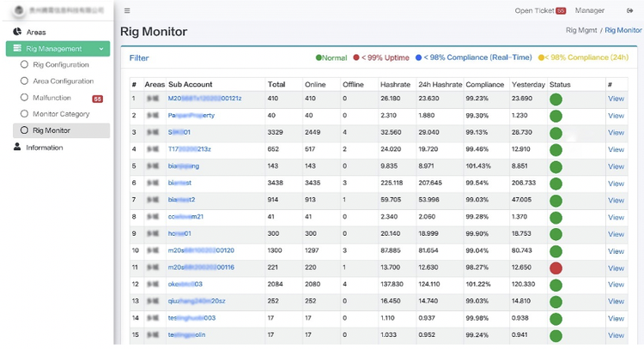
Task: Click the Rig Management server icon
Action: (16, 49)
